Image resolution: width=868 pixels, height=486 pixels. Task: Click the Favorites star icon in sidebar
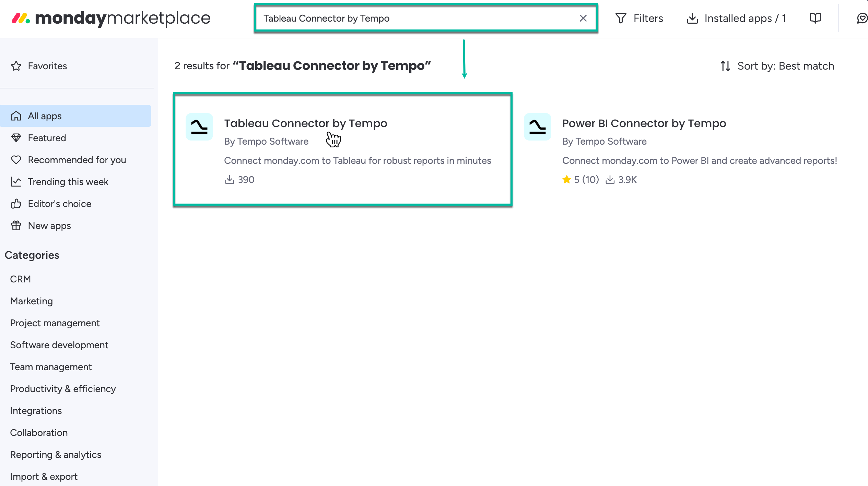coord(16,66)
